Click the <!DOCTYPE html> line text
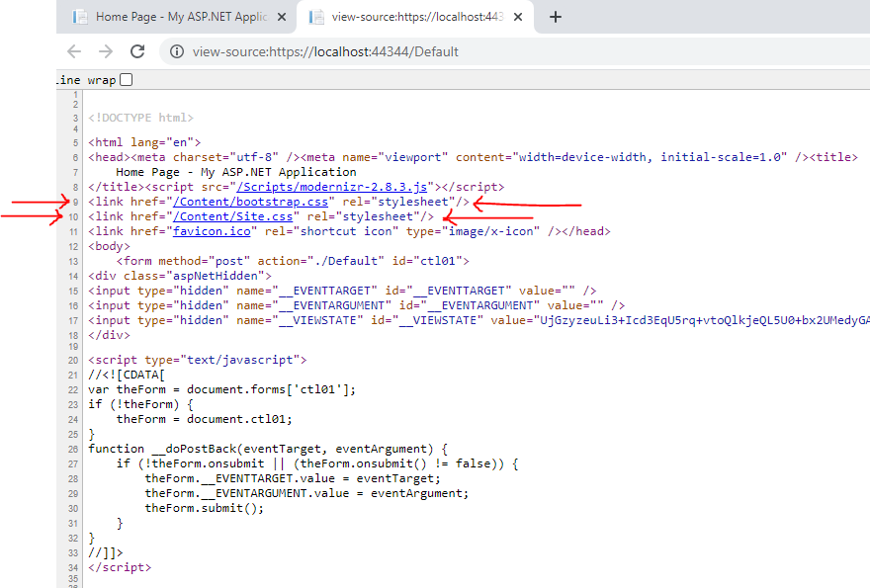This screenshot has width=870, height=588. point(141,118)
